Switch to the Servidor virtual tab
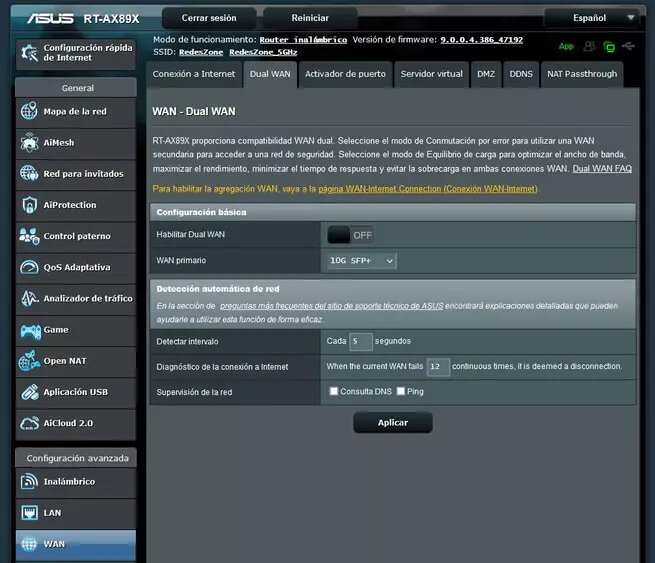The image size is (655, 563). [x=431, y=74]
